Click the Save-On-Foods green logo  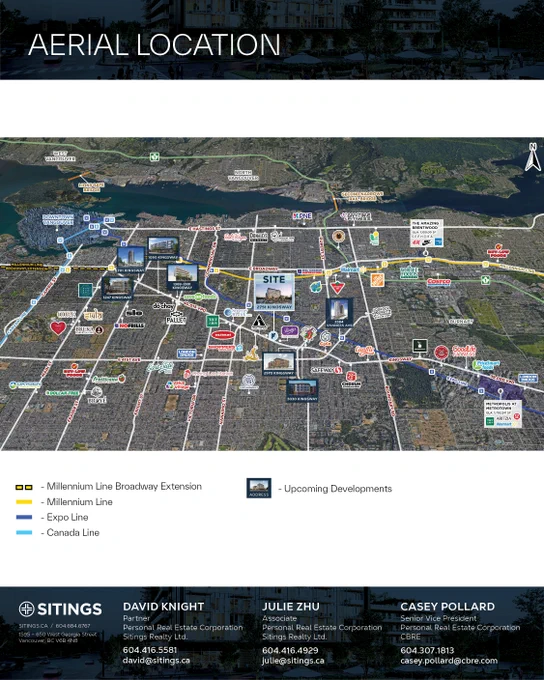200,297
